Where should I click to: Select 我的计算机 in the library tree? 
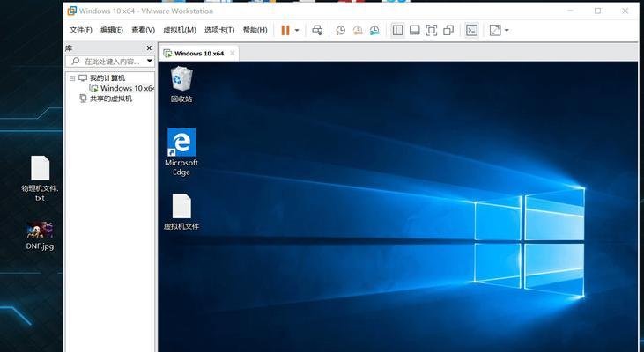pyautogui.click(x=107, y=78)
